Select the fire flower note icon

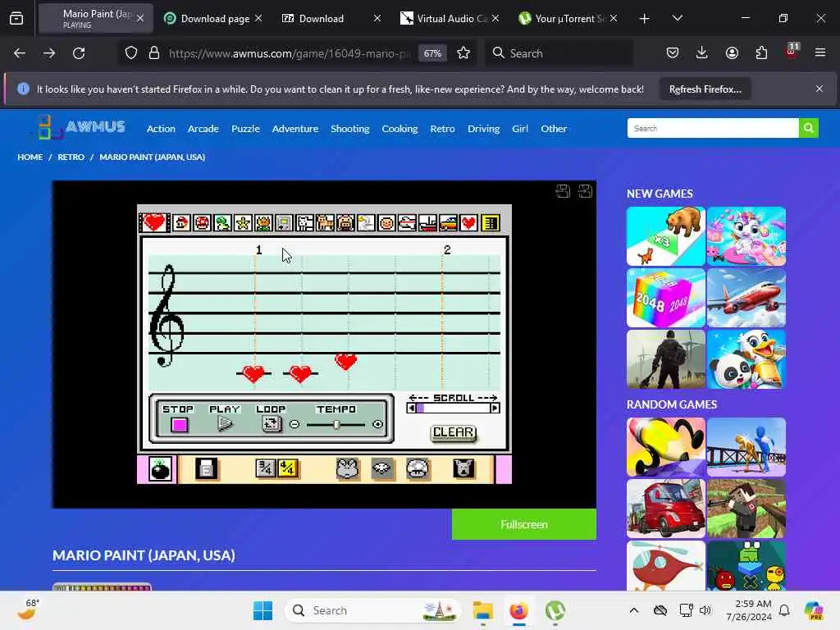(x=263, y=223)
